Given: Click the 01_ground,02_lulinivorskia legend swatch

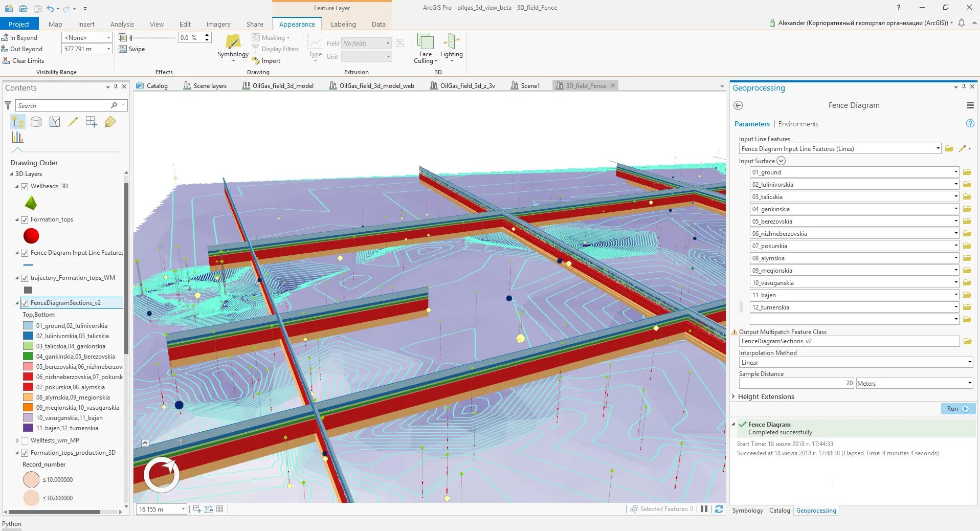Looking at the screenshot, I should [x=28, y=326].
